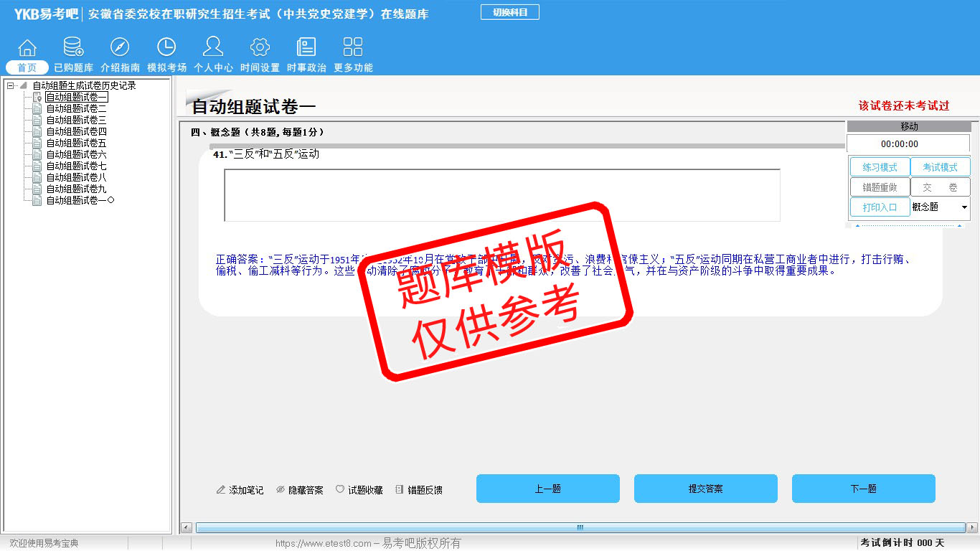Open the 时间设置 gear icon

pos(260,48)
